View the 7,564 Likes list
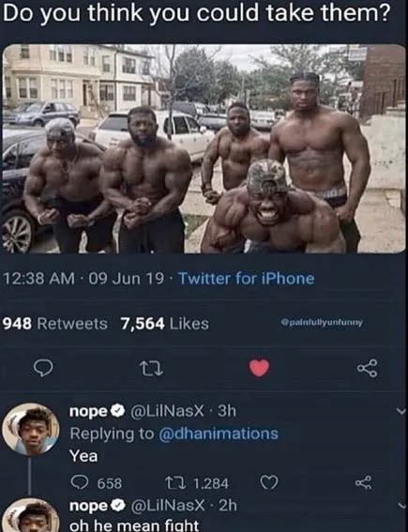408x532 pixels. (165, 324)
